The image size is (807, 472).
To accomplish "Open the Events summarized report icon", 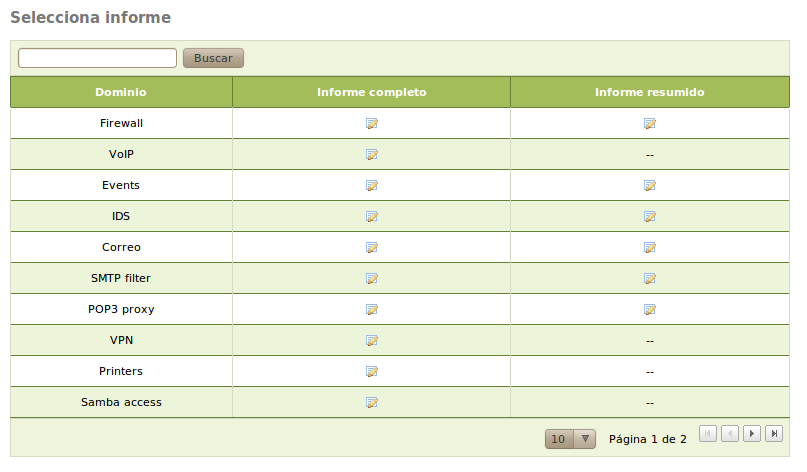I will point(649,186).
